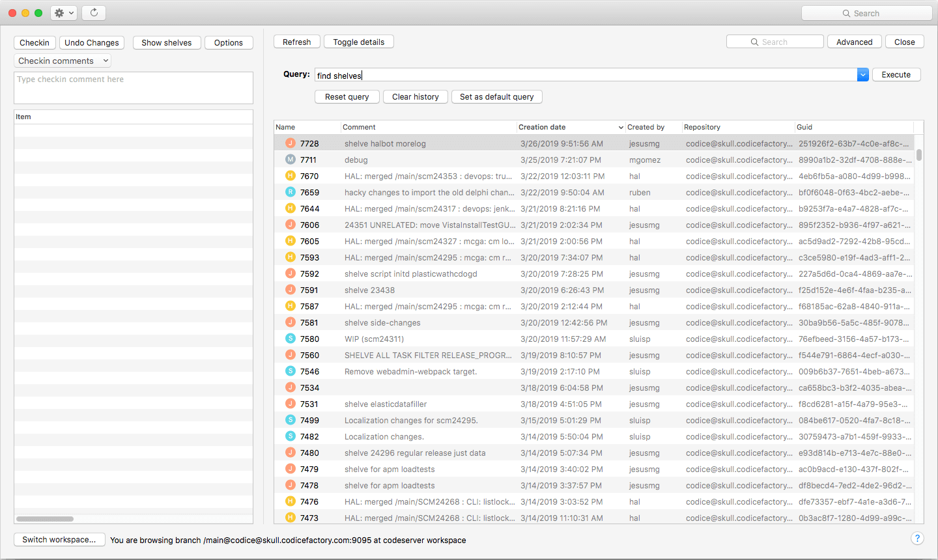Focus the shelves list search field
This screenshot has width=938, height=560.
[x=775, y=42]
